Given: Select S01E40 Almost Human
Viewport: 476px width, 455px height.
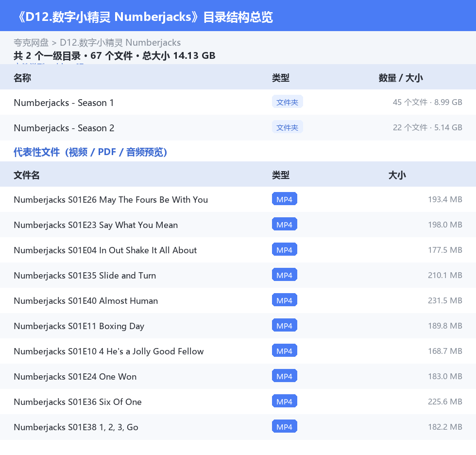Looking at the screenshot, I should (86, 300).
